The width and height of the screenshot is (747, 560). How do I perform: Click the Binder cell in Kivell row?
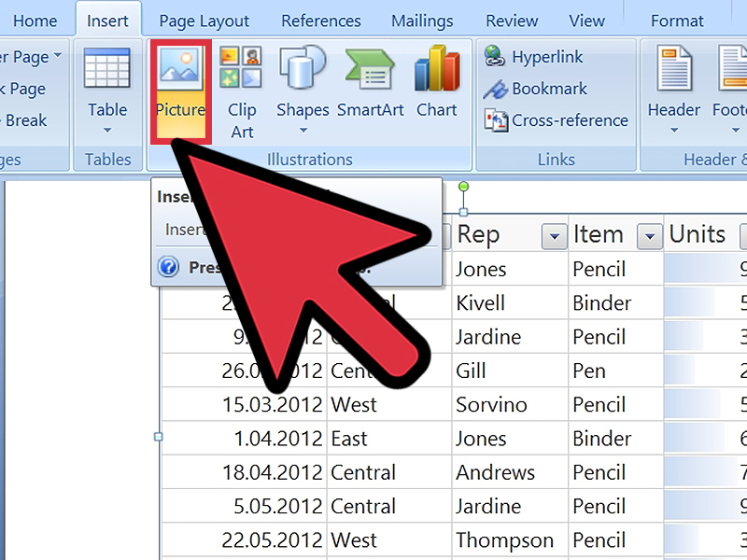coord(616,302)
